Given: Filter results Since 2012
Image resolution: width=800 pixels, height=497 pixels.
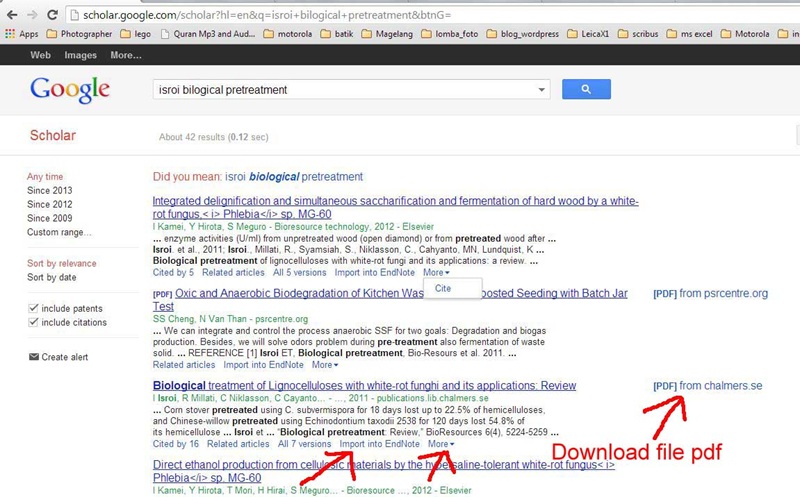Looking at the screenshot, I should click(49, 204).
